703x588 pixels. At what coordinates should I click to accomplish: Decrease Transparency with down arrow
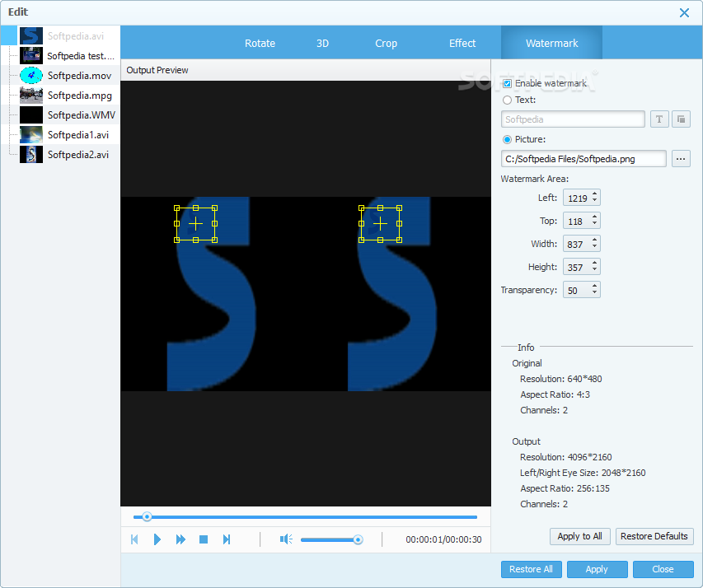[x=594, y=293]
